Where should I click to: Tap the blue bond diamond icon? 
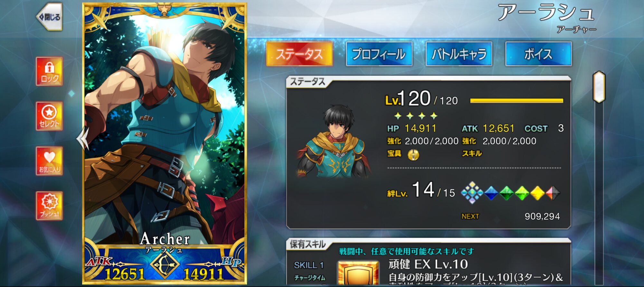(491, 193)
